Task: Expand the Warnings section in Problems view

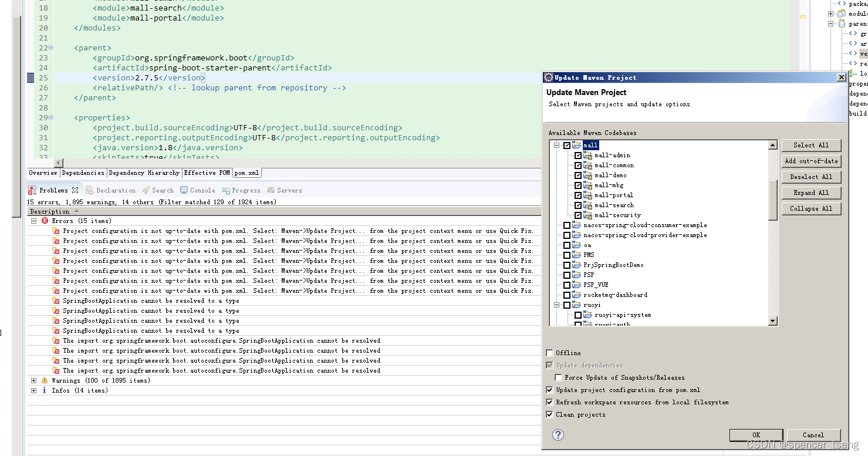Action: 33,380
